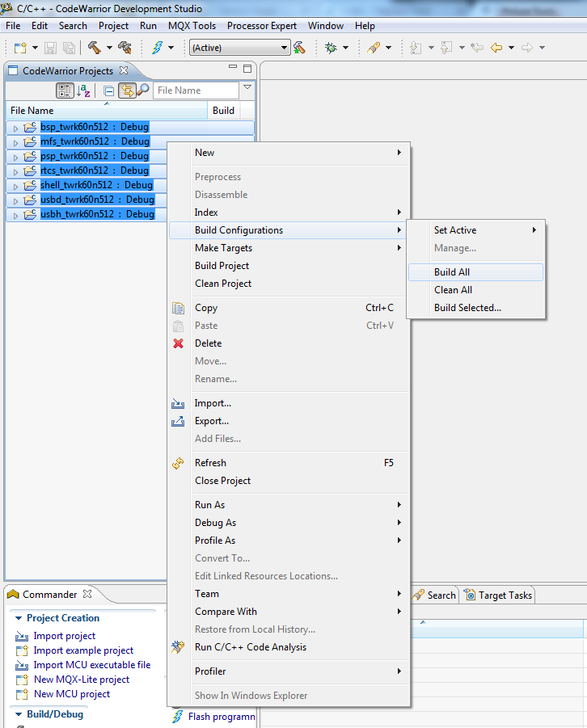Click the green bug Debug icon
The image size is (587, 728).
coord(331,48)
